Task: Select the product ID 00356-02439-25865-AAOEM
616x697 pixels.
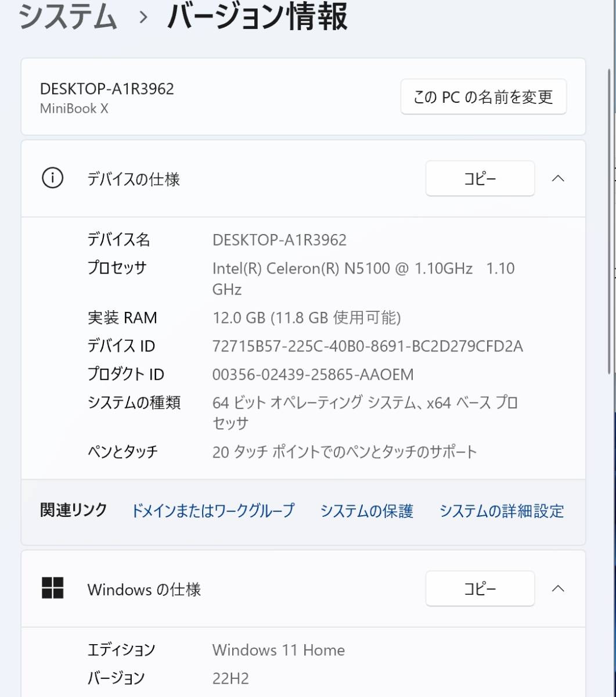Action: (313, 375)
